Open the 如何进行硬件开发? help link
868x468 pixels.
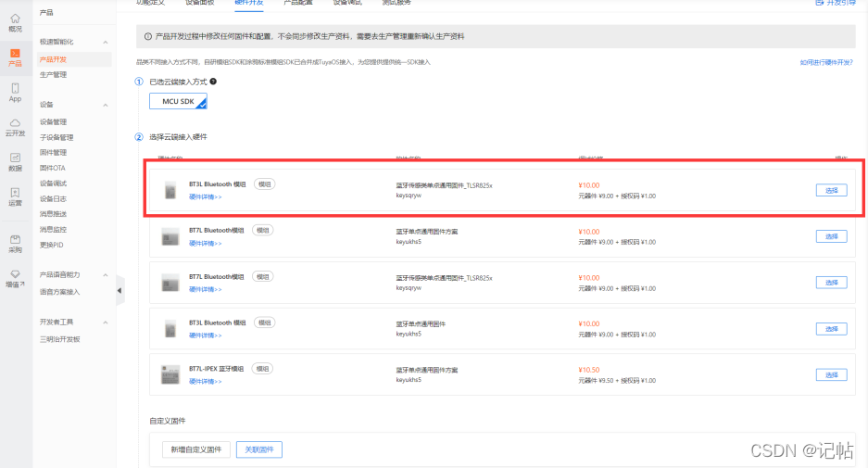[826, 63]
